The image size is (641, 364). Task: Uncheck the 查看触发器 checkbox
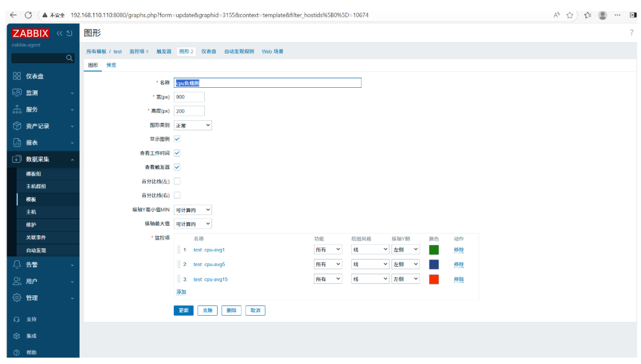177,167
